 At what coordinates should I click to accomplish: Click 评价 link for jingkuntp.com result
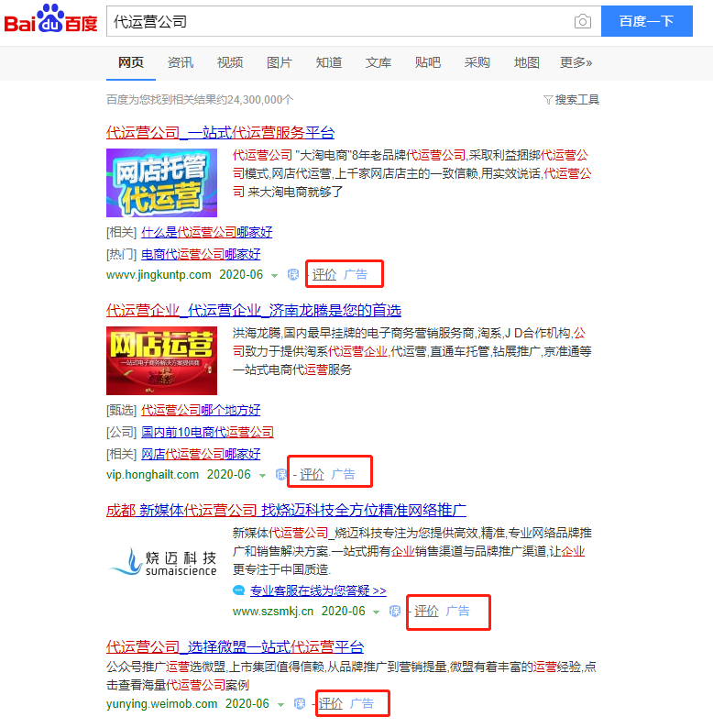pyautogui.click(x=324, y=275)
